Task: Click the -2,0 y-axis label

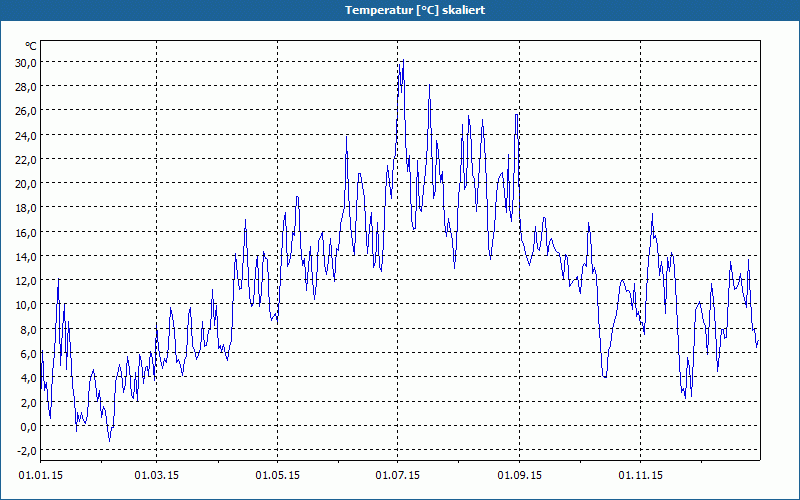Action: click(27, 451)
